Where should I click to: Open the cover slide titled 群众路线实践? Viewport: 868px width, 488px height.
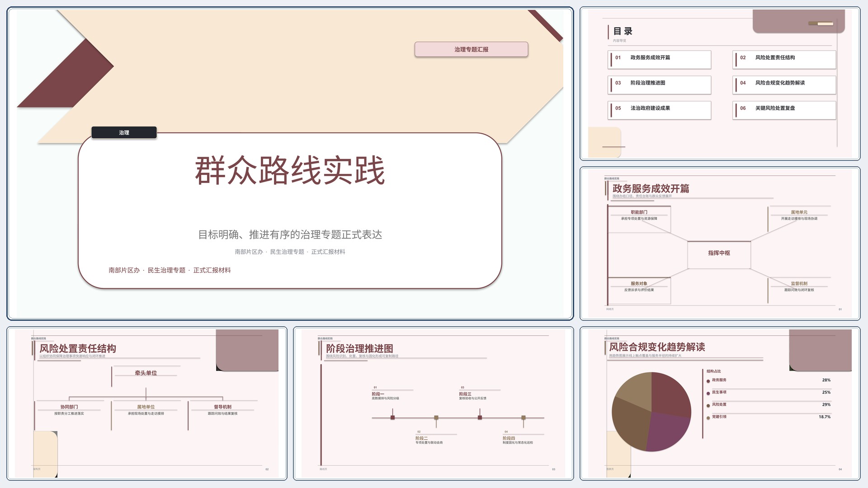pos(290,164)
